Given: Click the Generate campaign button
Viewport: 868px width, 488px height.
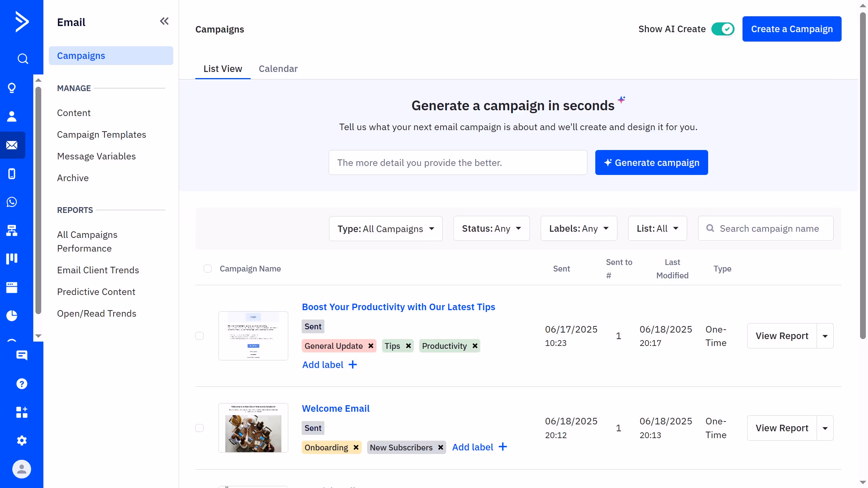Looking at the screenshot, I should tap(651, 163).
